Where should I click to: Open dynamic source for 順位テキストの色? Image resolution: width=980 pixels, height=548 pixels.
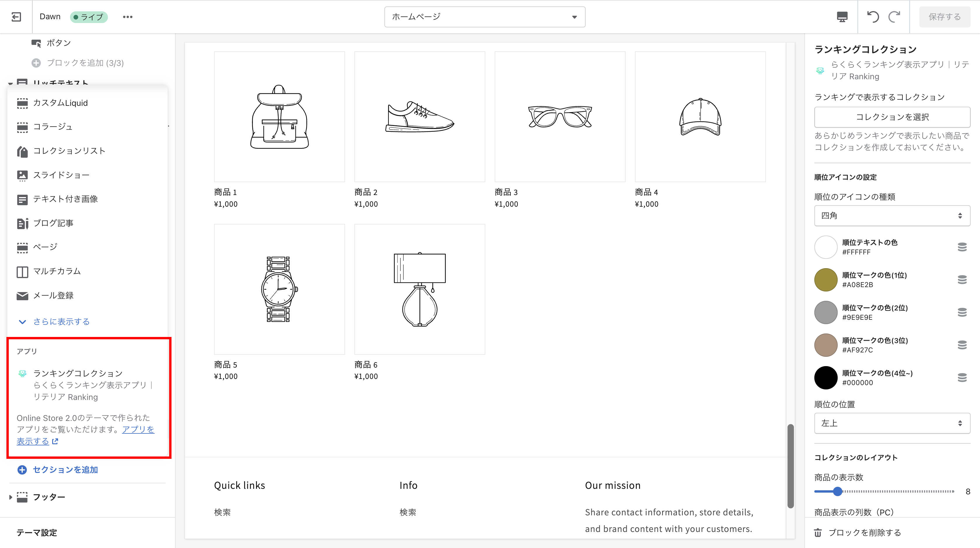(962, 247)
